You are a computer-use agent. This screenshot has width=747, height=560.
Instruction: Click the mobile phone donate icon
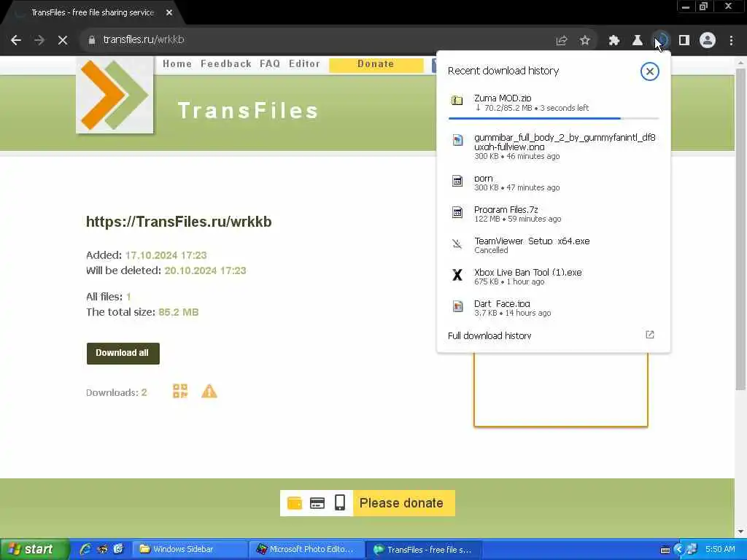pos(340,503)
